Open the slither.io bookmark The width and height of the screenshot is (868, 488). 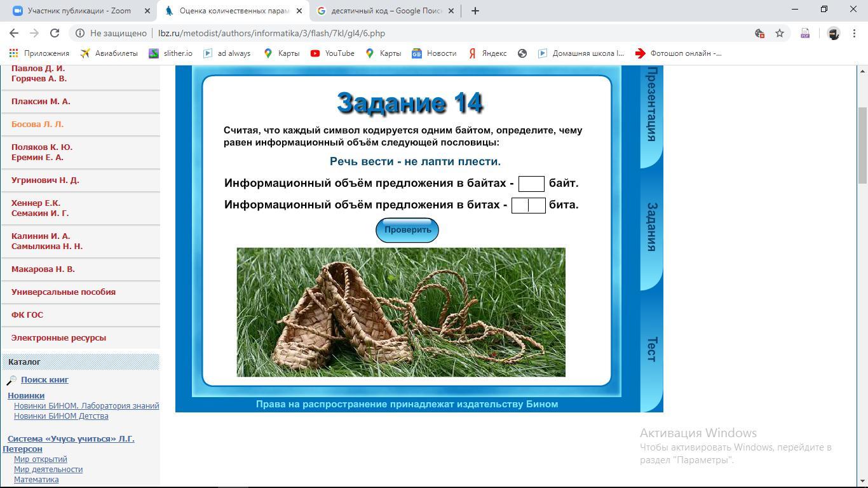click(x=170, y=53)
